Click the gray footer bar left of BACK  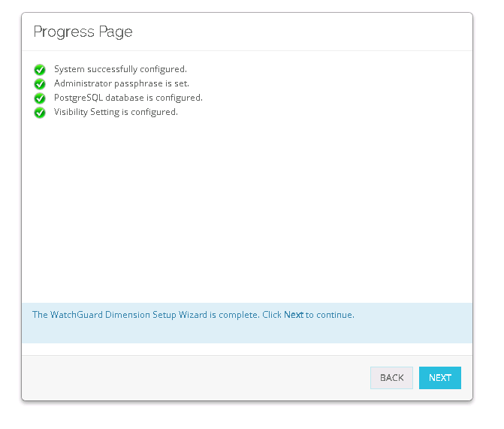click(x=188, y=378)
